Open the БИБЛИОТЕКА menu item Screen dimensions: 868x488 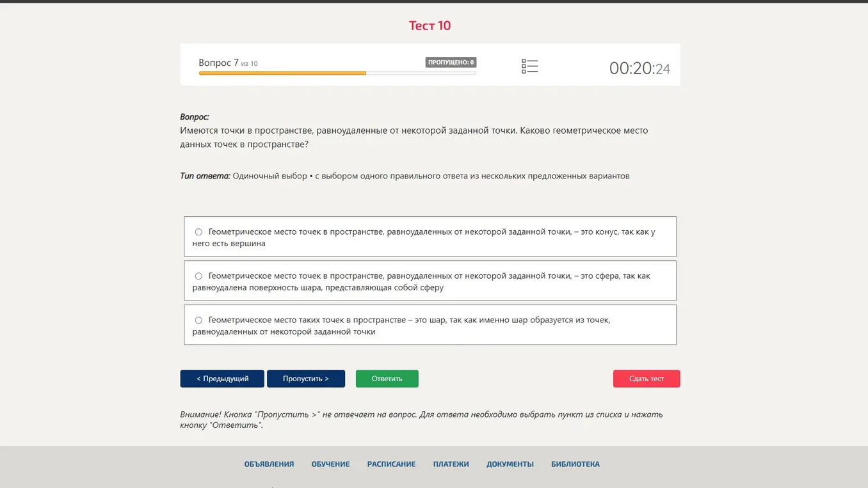pos(575,464)
